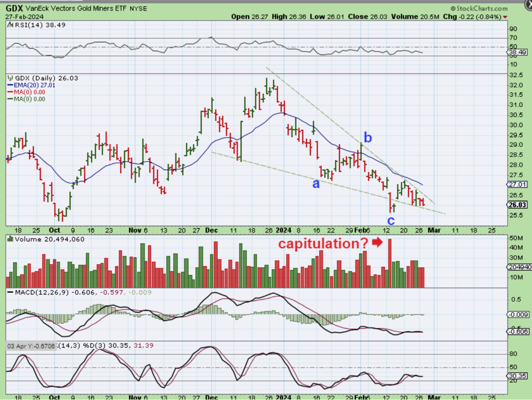Select the EMA(20) 27.01 legend entry
This screenshot has width=532, height=400.
[31, 85]
